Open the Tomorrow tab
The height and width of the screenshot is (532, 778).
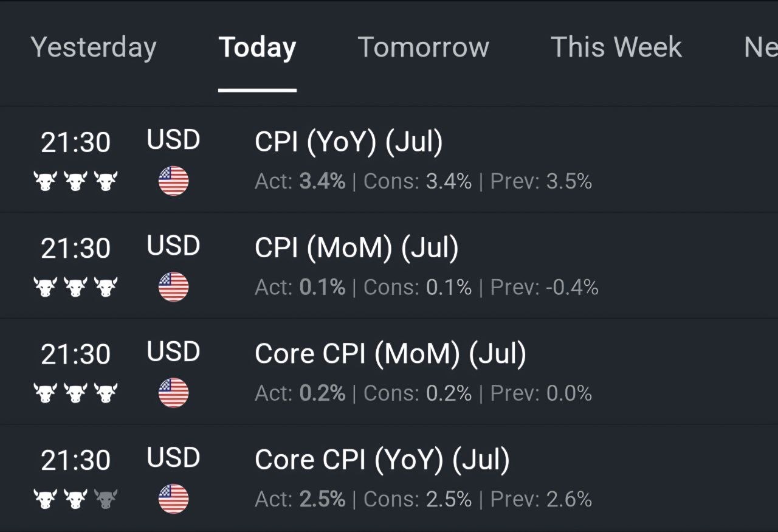[424, 47]
